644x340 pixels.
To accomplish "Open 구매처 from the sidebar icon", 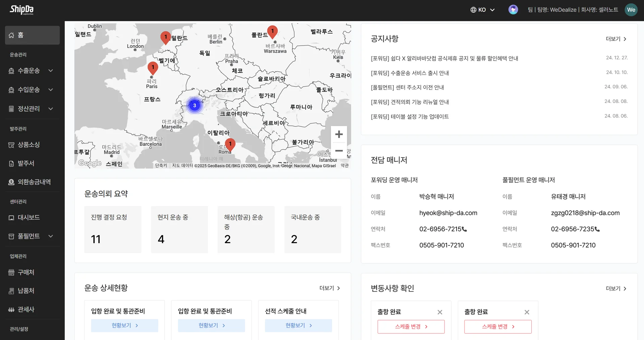I will pos(11,272).
